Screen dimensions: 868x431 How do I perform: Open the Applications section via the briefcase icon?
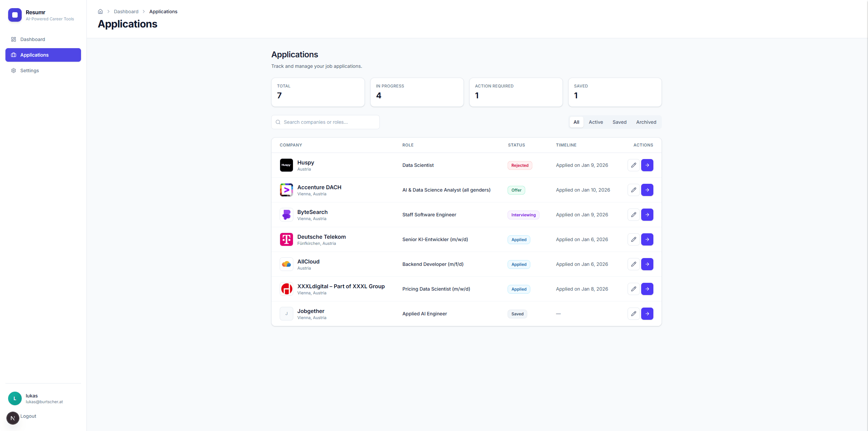(14, 55)
